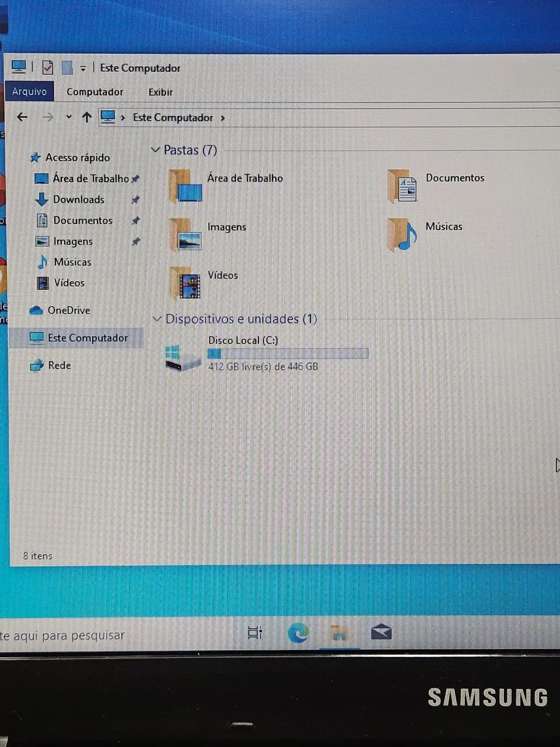Viewport: 560px width, 747px height.
Task: Click the computer icon in address bar
Action: click(x=108, y=117)
